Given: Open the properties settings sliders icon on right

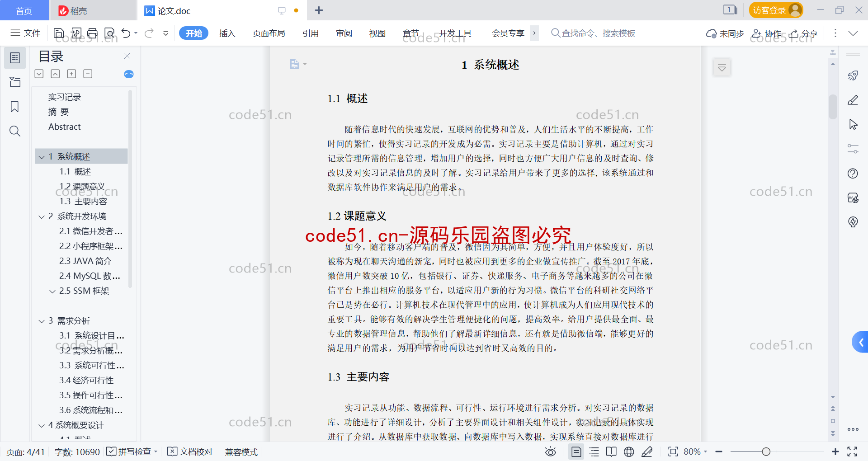Looking at the screenshot, I should click(x=853, y=149).
